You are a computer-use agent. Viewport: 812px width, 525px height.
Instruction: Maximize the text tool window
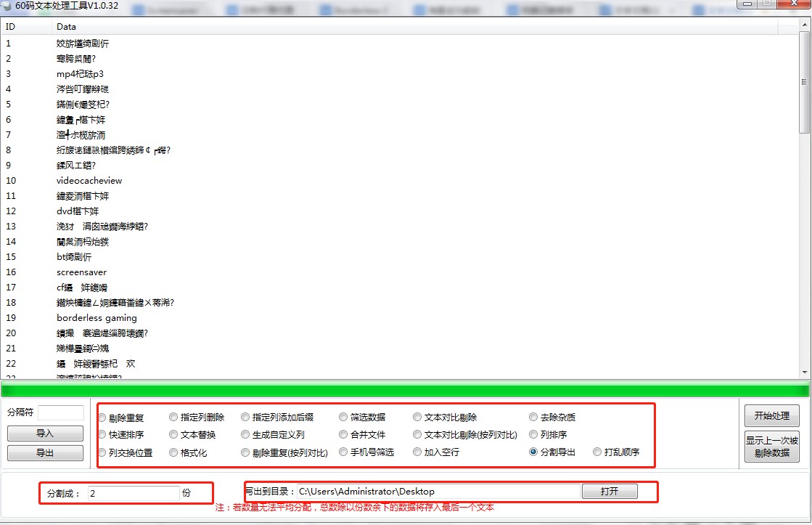[x=768, y=4]
